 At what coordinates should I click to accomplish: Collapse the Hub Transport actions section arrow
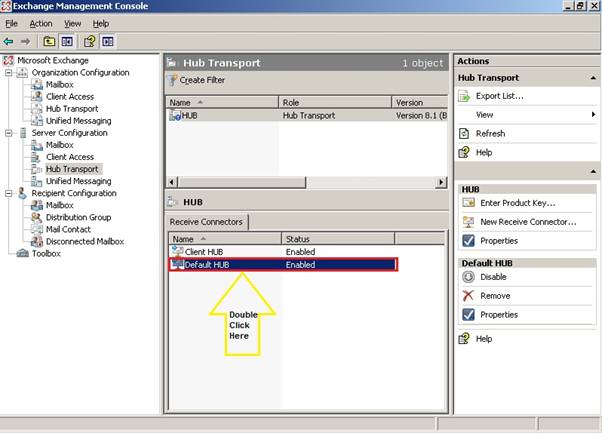[593, 78]
